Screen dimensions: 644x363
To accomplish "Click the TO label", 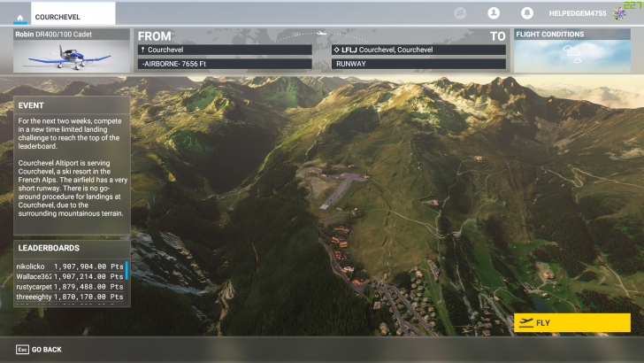I will coord(497,36).
